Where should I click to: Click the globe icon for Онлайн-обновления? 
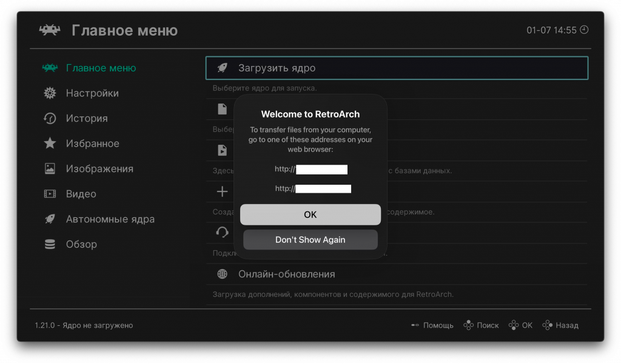(222, 274)
